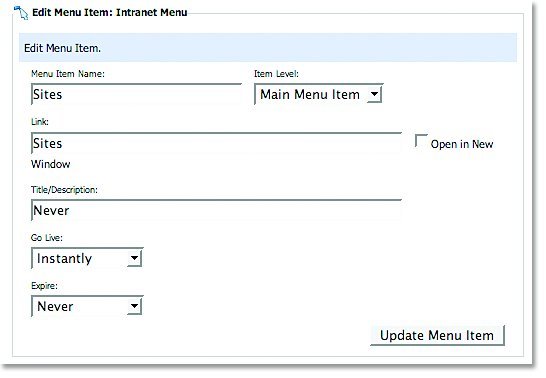Expand the Go Live dropdown showing Instantly
Screen dimensions: 546x378
[87, 258]
